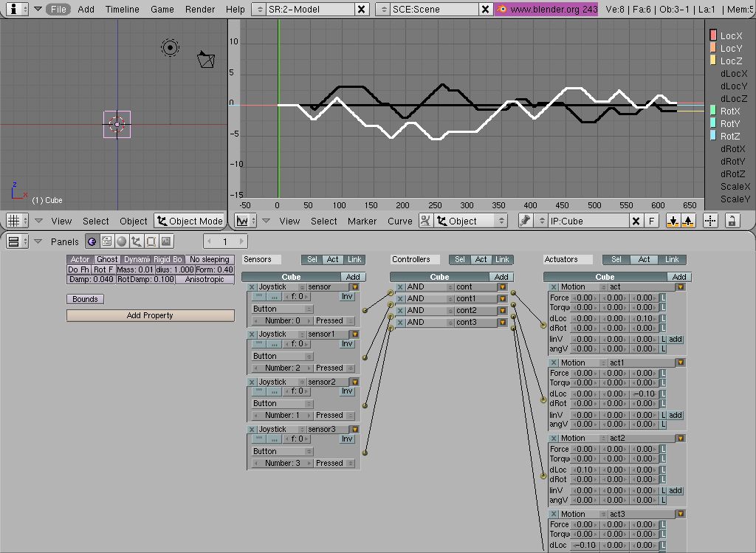Open the Game menu
This screenshot has width=756, height=553.
(x=162, y=9)
